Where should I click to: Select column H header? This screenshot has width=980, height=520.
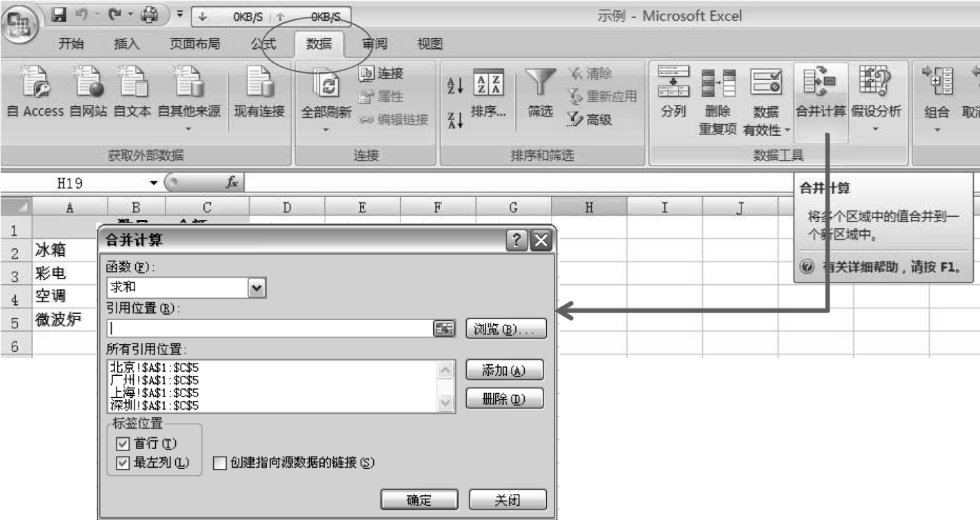(x=588, y=207)
